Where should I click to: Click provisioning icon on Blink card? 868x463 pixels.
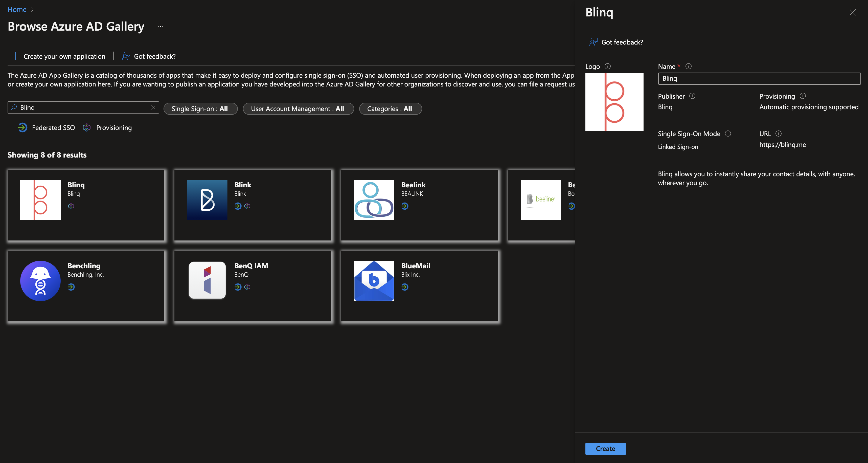click(x=247, y=206)
